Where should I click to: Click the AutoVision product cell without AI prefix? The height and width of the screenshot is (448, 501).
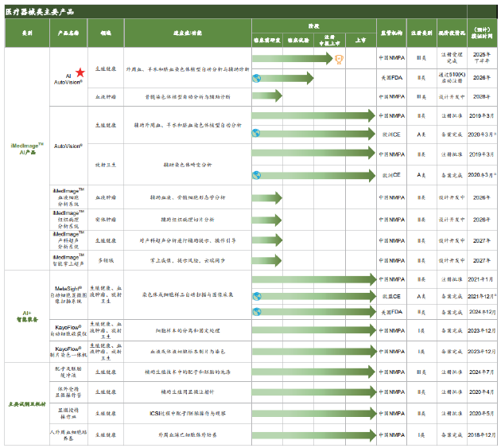[x=68, y=146]
